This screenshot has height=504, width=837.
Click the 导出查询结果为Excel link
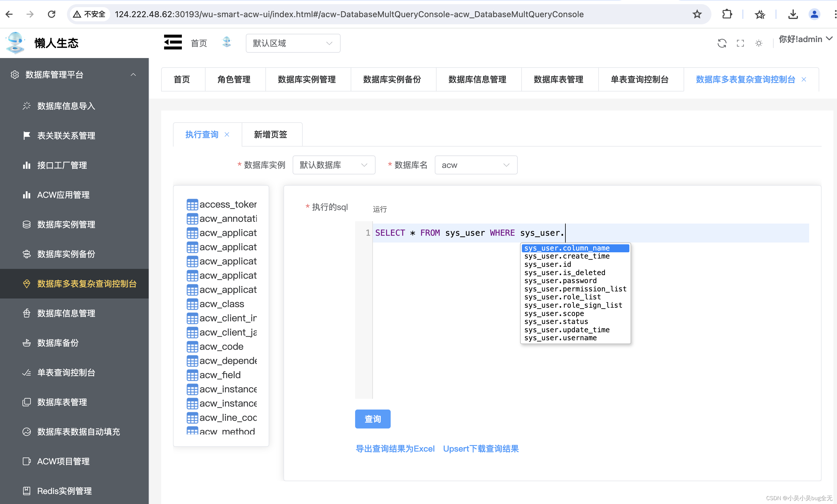click(x=395, y=449)
